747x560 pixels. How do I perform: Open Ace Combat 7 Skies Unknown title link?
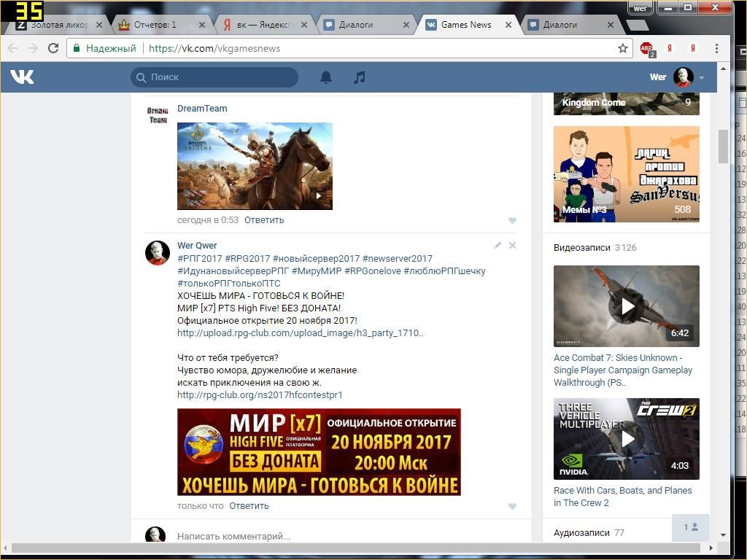pyautogui.click(x=623, y=370)
